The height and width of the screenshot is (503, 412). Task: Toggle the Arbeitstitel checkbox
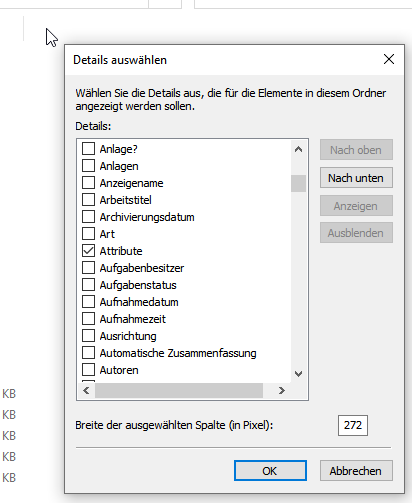(x=88, y=199)
